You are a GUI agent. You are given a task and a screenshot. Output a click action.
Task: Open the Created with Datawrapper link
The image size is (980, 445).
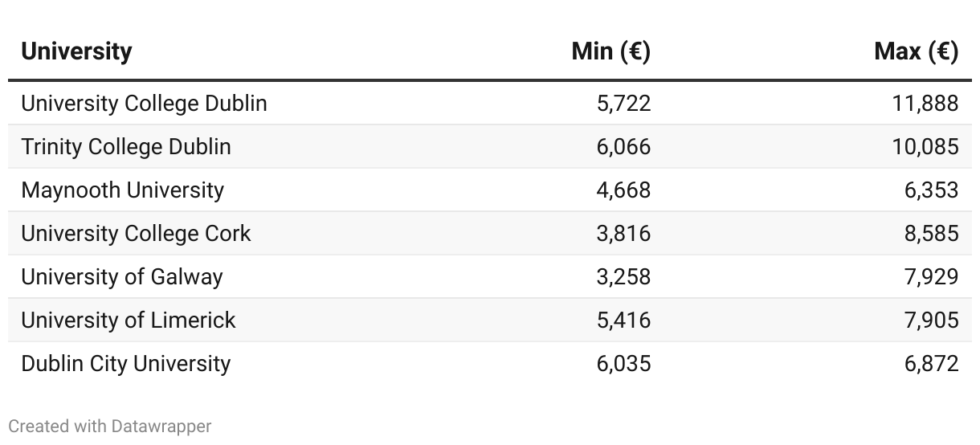(x=110, y=427)
